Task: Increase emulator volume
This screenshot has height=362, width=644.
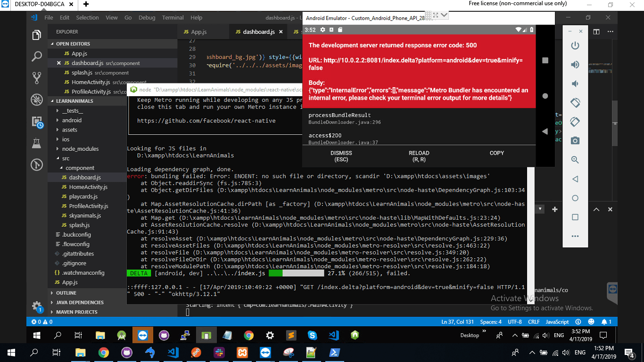Action: [575, 65]
